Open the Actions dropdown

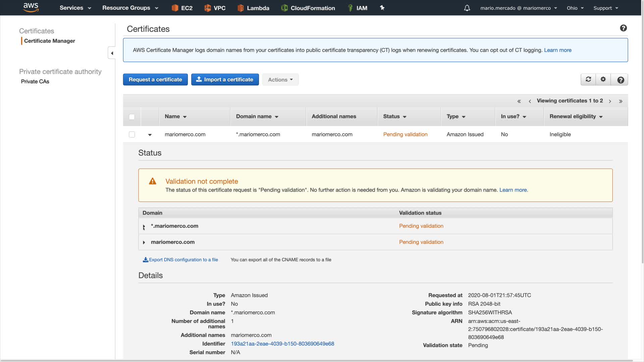(x=280, y=80)
